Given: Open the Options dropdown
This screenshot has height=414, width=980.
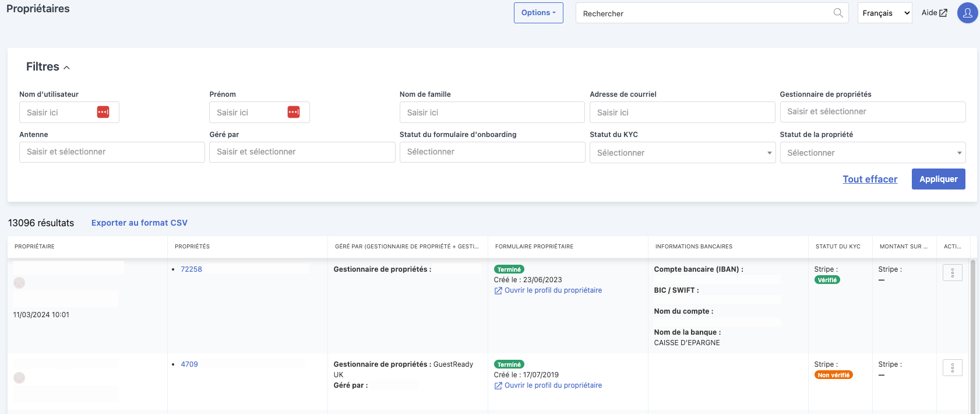Looking at the screenshot, I should [x=538, y=13].
